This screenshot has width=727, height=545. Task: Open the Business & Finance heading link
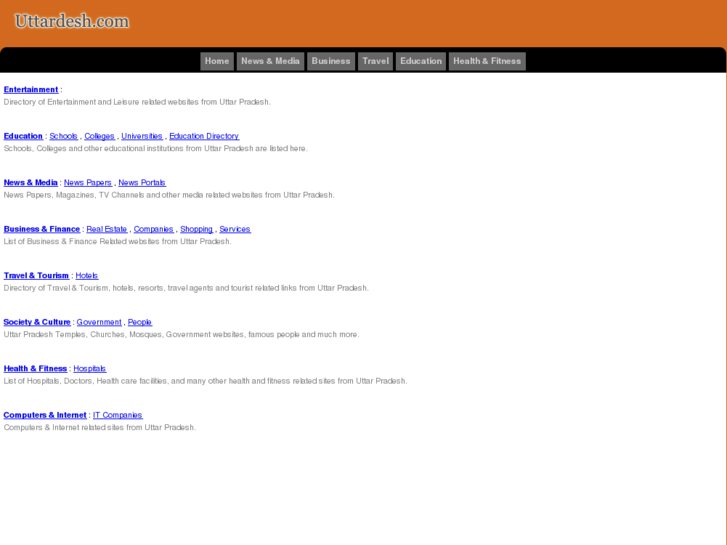42,229
